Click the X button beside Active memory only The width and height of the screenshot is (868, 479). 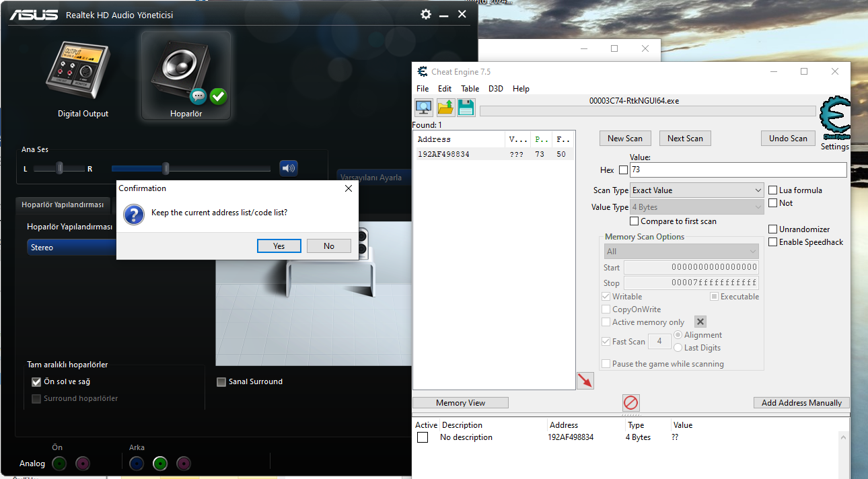pos(700,322)
